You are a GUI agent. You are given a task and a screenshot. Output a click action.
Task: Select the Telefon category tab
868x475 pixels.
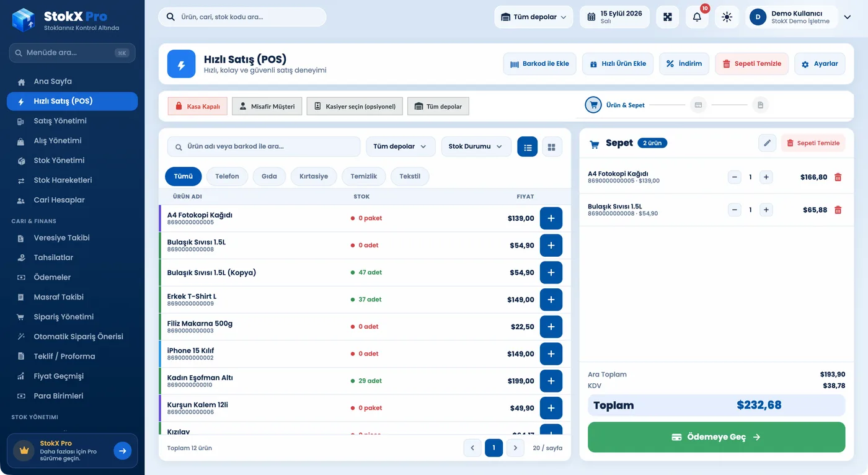coord(227,176)
